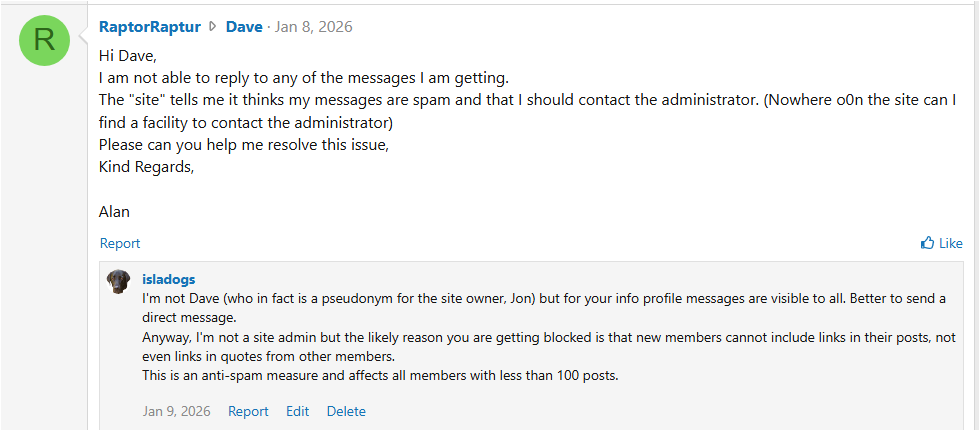Click the Jan 8, 2026 post date
980x431 pixels.
[314, 27]
